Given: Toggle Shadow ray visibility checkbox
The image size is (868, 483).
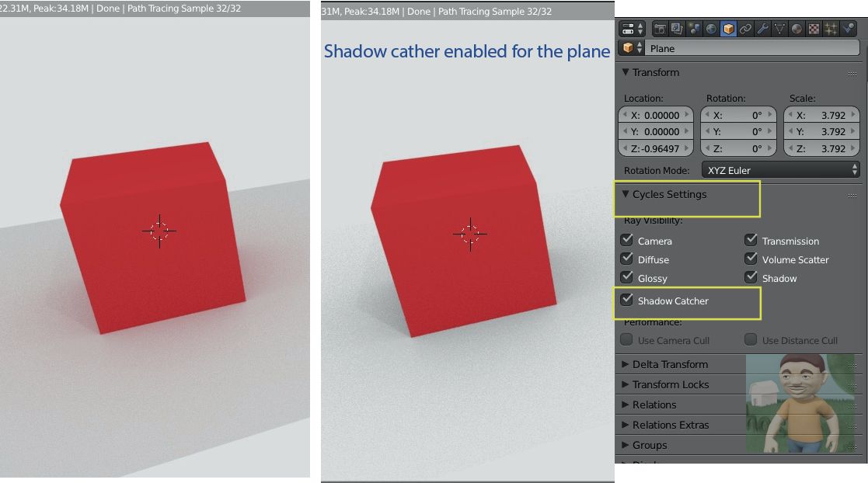Looking at the screenshot, I should [x=751, y=277].
